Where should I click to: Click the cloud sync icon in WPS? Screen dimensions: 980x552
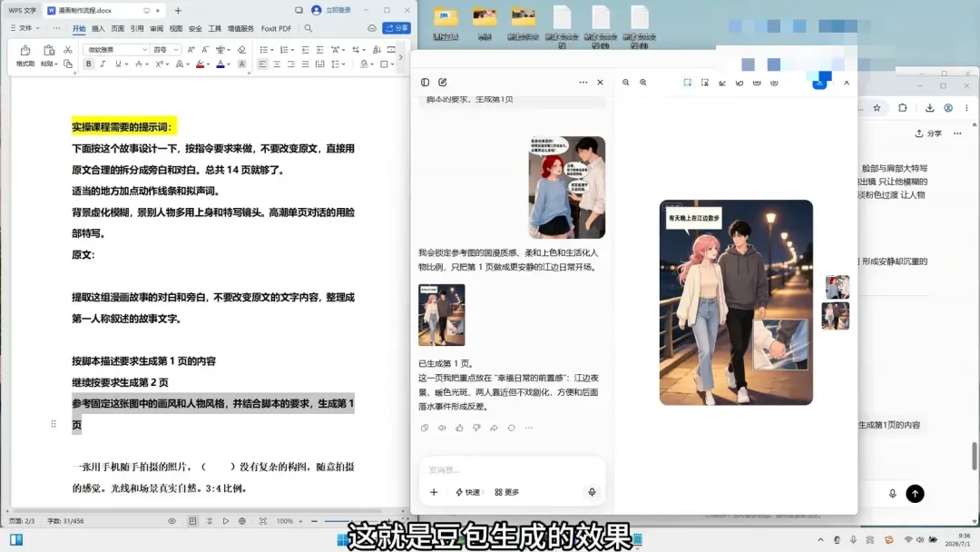(372, 28)
